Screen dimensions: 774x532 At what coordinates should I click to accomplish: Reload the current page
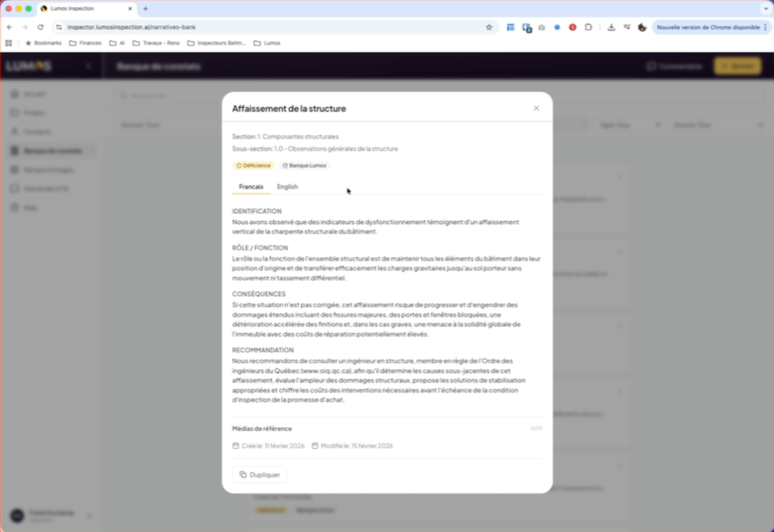tap(40, 27)
